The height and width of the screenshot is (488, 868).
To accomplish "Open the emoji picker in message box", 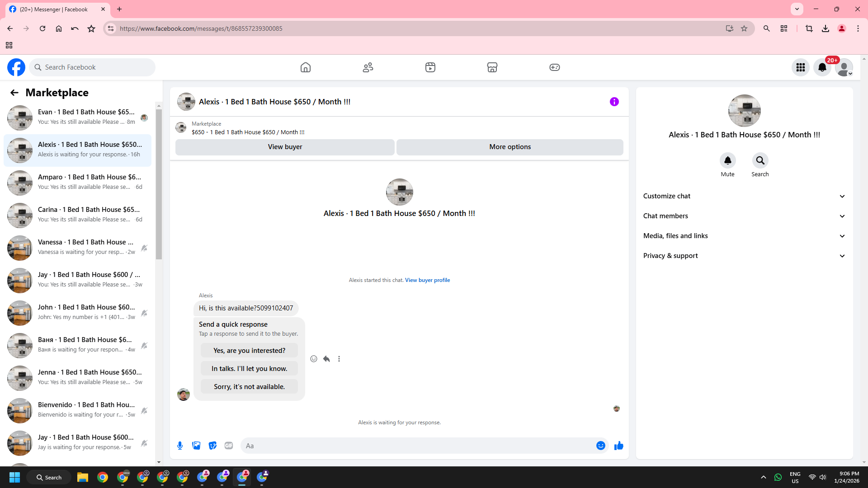I will [600, 446].
